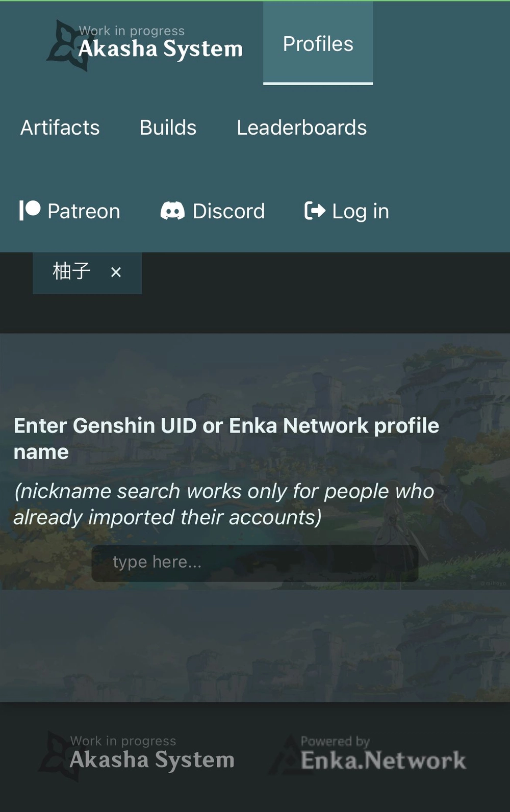Click the Enka.Network triangle icon in footer
510x812 pixels.
tap(286, 756)
